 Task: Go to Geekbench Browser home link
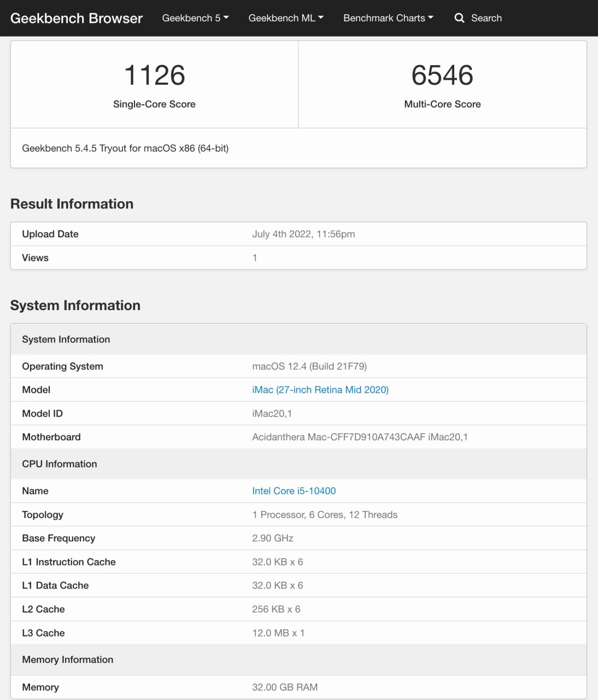77,18
